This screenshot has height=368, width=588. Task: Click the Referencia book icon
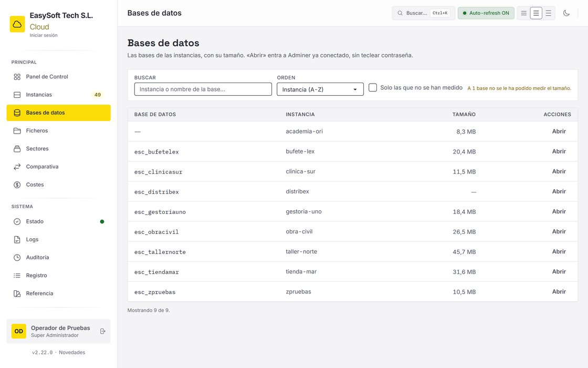[x=17, y=294]
